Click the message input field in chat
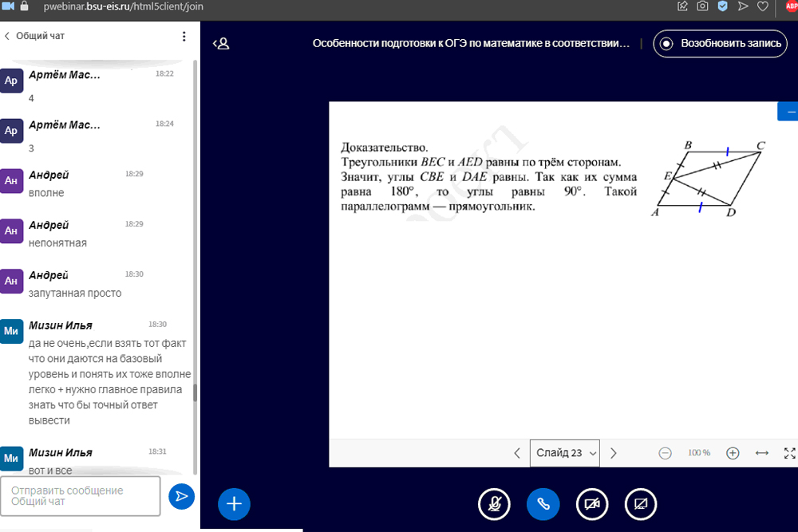The height and width of the screenshot is (532, 798). point(80,496)
